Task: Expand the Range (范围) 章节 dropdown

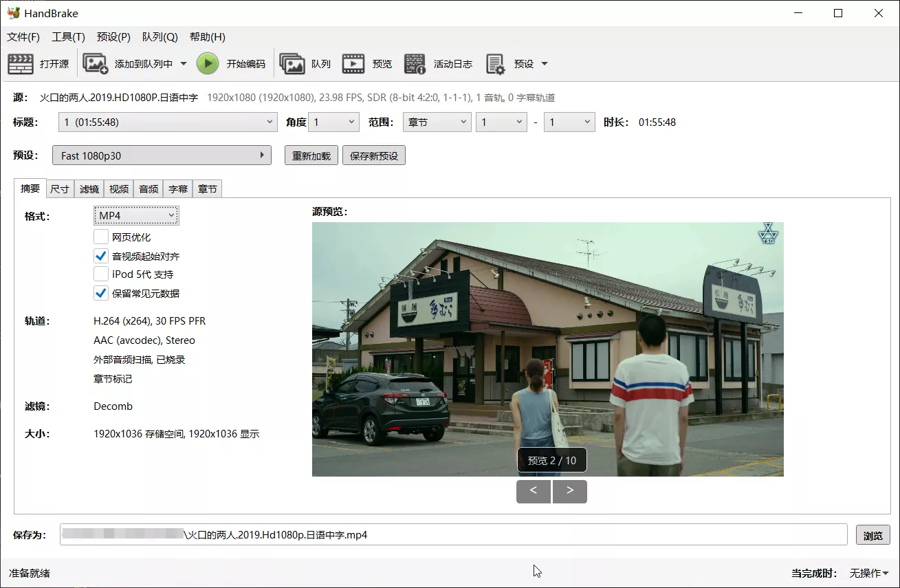Action: 437,122
